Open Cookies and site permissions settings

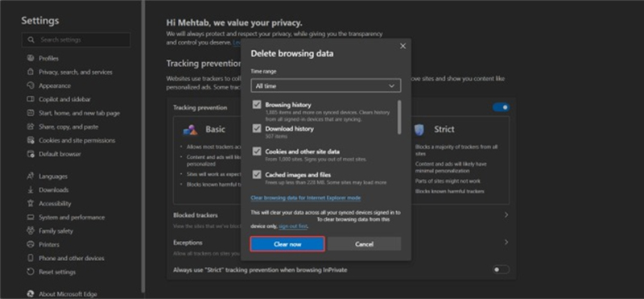pyautogui.click(x=76, y=140)
